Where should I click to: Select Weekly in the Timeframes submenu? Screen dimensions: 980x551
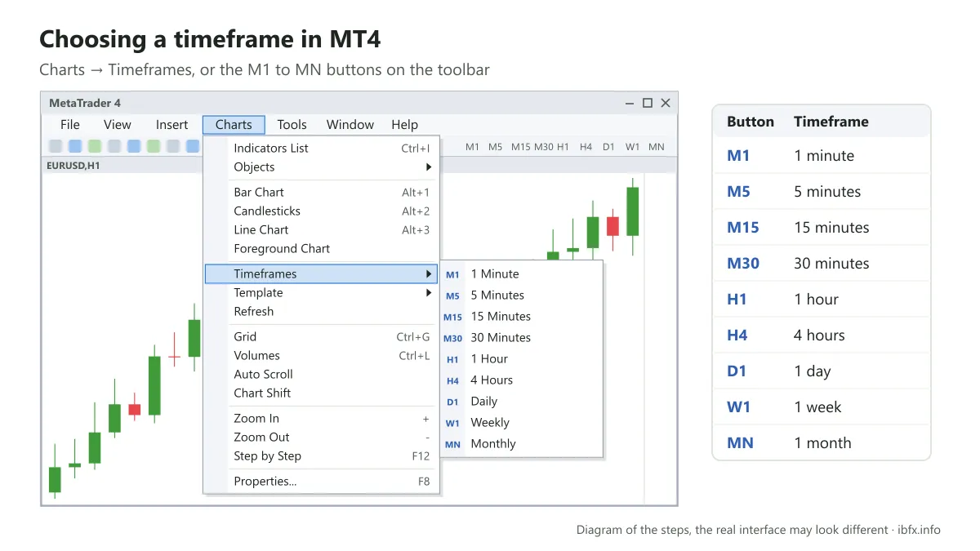(x=522, y=423)
